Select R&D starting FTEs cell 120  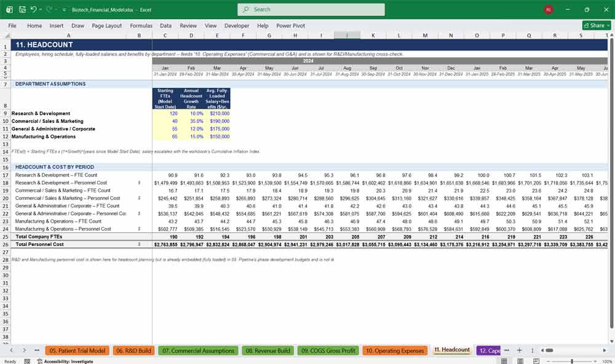(x=165, y=113)
